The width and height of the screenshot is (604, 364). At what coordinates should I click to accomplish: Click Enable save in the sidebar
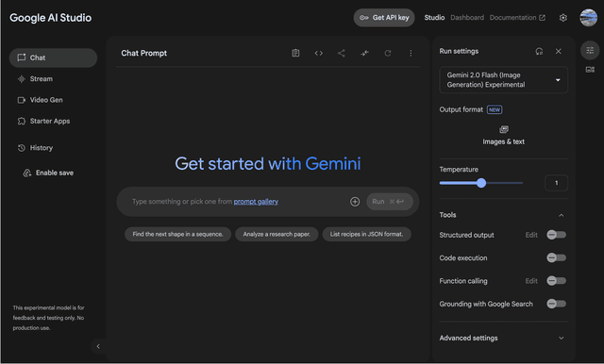48,173
